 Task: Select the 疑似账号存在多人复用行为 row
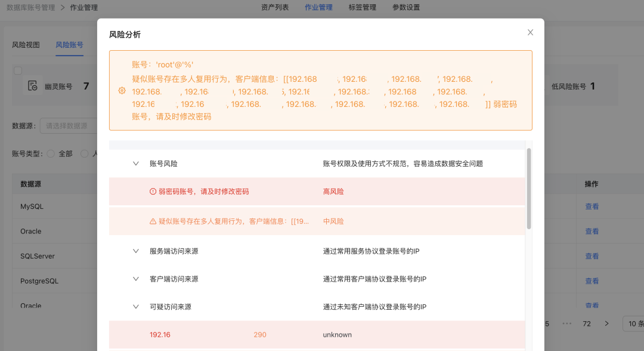pos(317,221)
